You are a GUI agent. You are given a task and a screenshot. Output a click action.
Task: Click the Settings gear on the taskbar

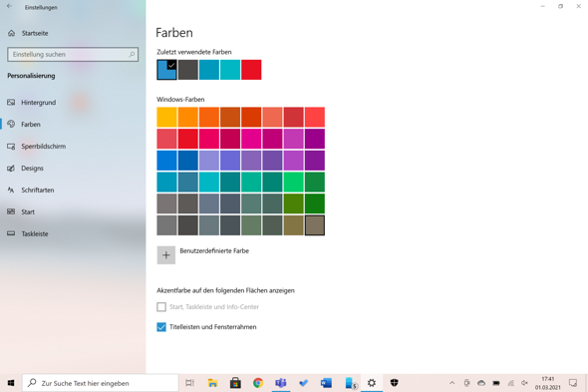[x=372, y=383]
